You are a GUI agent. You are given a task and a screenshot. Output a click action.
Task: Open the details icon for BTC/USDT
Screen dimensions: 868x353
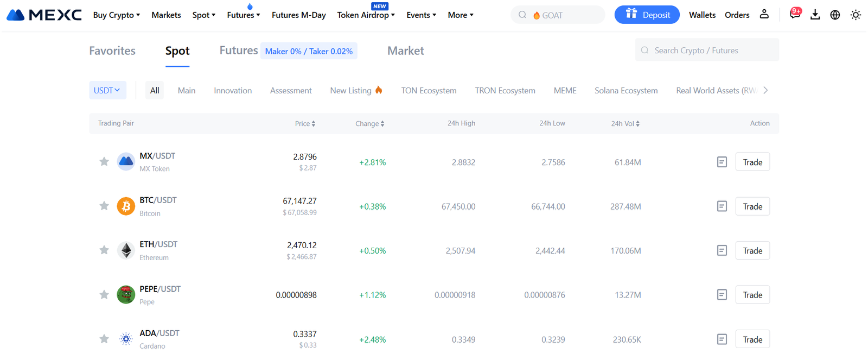click(722, 206)
